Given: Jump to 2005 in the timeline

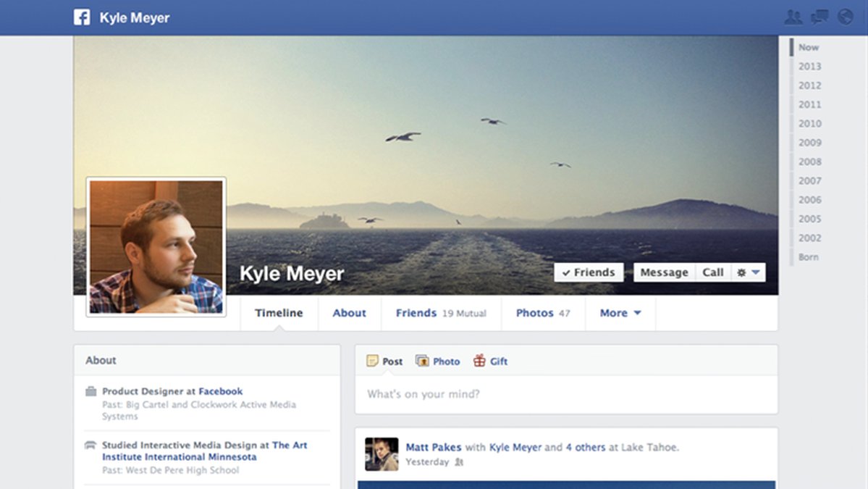Looking at the screenshot, I should 810,219.
